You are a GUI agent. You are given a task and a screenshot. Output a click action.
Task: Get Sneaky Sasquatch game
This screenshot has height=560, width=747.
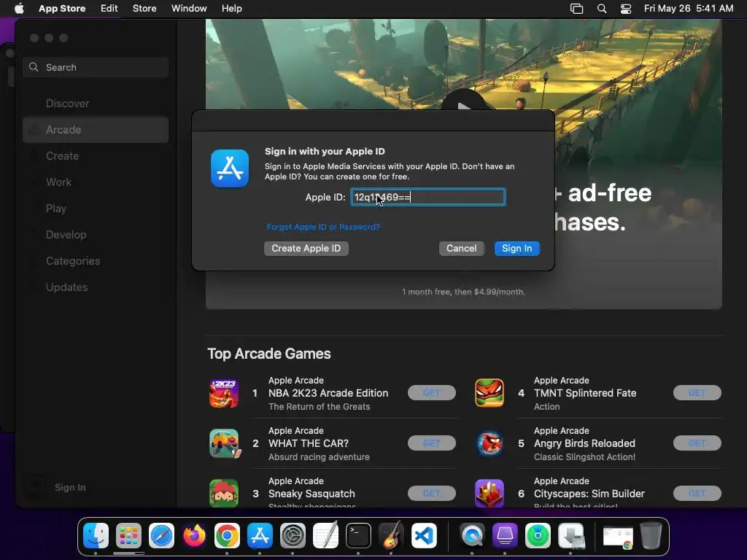click(432, 494)
